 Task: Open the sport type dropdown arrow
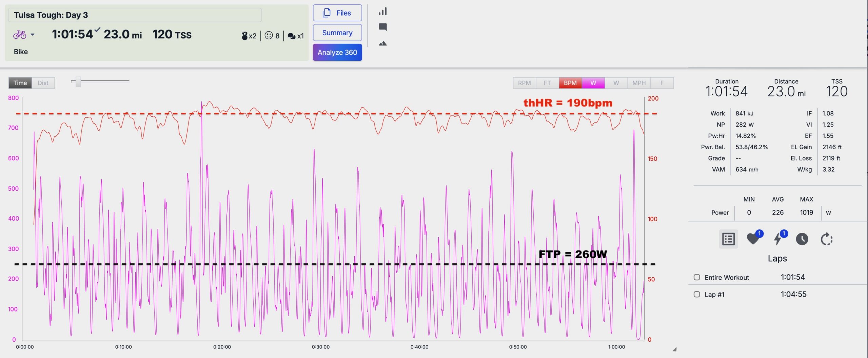coord(33,35)
